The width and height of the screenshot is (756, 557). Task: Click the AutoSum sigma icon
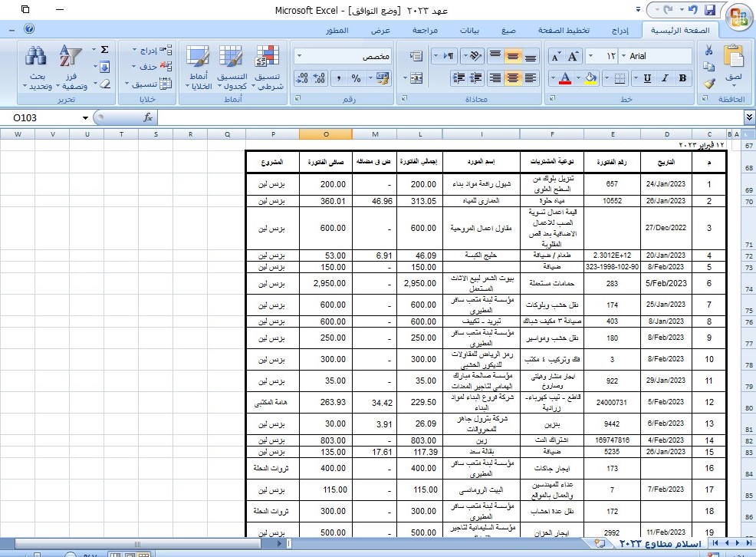(104, 49)
